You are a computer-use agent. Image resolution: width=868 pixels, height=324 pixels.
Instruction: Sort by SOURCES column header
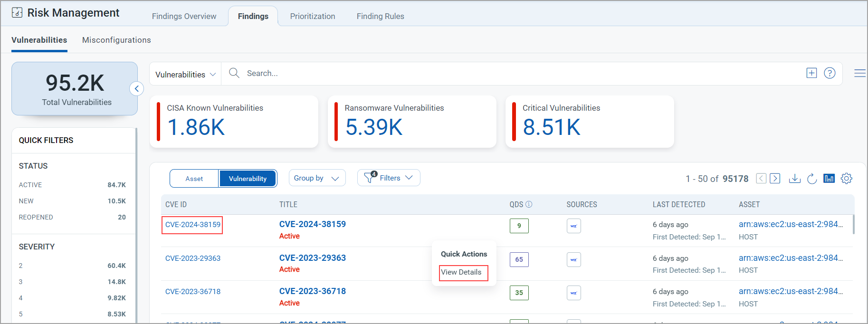[x=582, y=204]
